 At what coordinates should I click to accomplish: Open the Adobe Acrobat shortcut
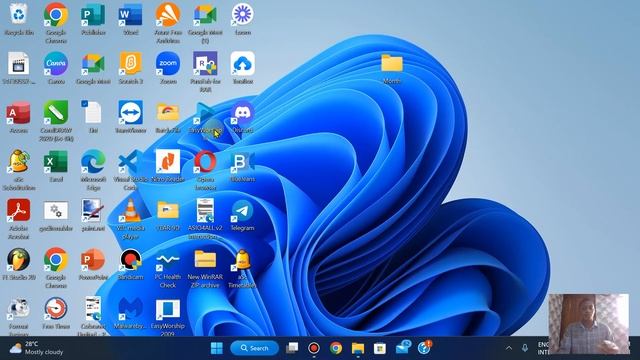19,219
